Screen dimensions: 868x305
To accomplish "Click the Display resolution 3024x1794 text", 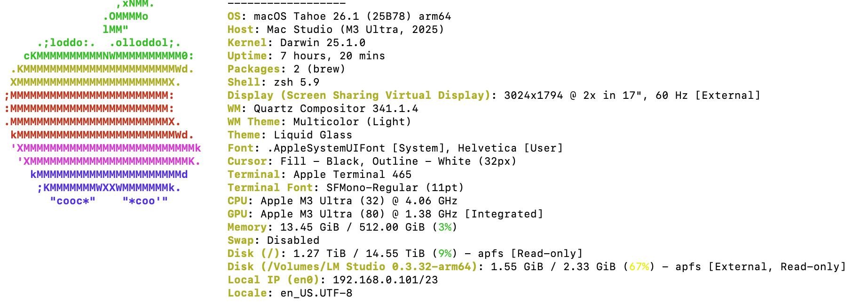I will coord(533,96).
